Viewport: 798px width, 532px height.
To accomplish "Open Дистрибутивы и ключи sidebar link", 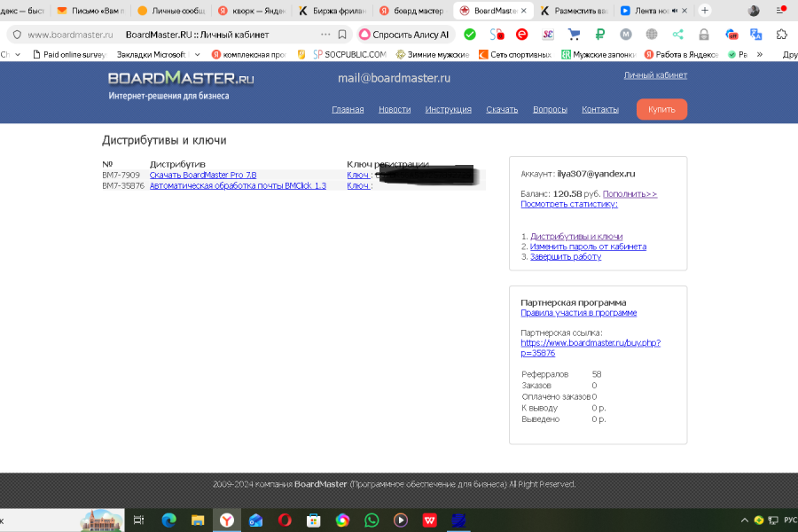I will pos(576,236).
